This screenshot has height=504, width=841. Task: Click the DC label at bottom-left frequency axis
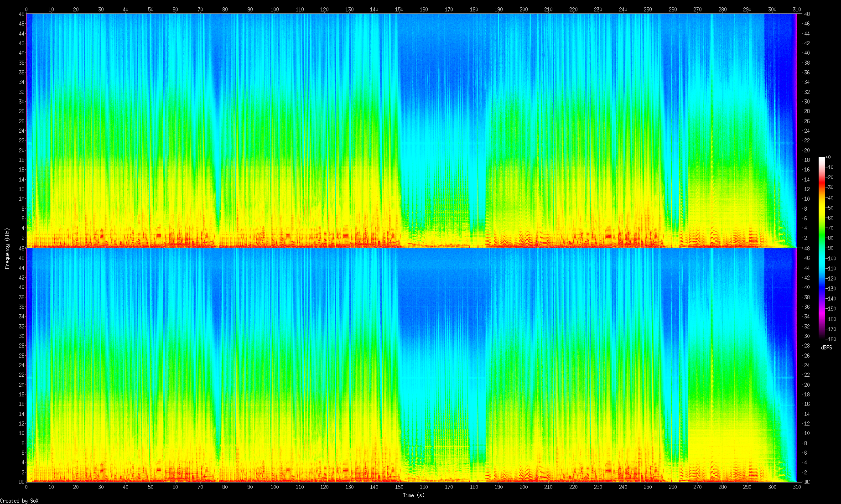coord(21,482)
